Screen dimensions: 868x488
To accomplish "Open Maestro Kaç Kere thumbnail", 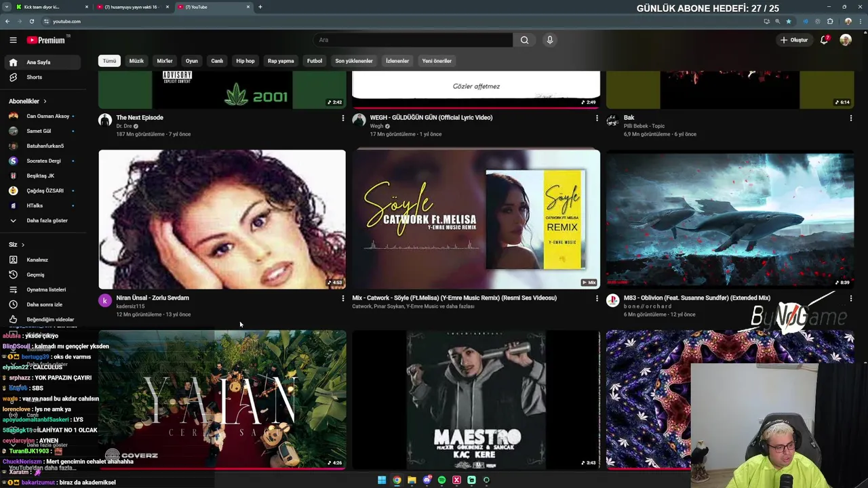I will (x=476, y=400).
